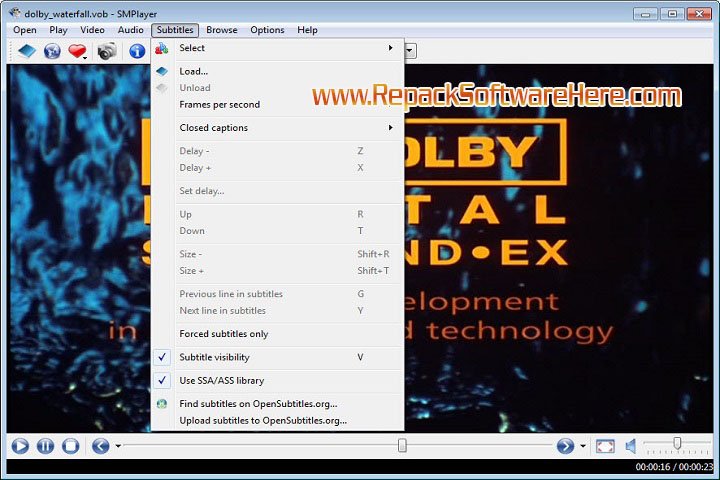This screenshot has width=720, height=480.
Task: Click the Select subtitles colored icon
Action: pyautogui.click(x=162, y=48)
